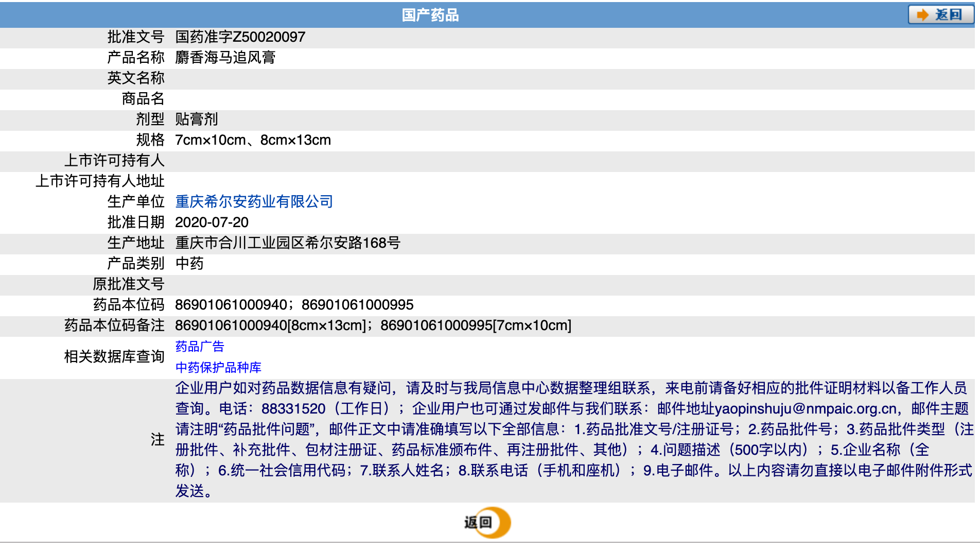
Task: Click the 相关数据库查询 field label
Action: point(114,356)
